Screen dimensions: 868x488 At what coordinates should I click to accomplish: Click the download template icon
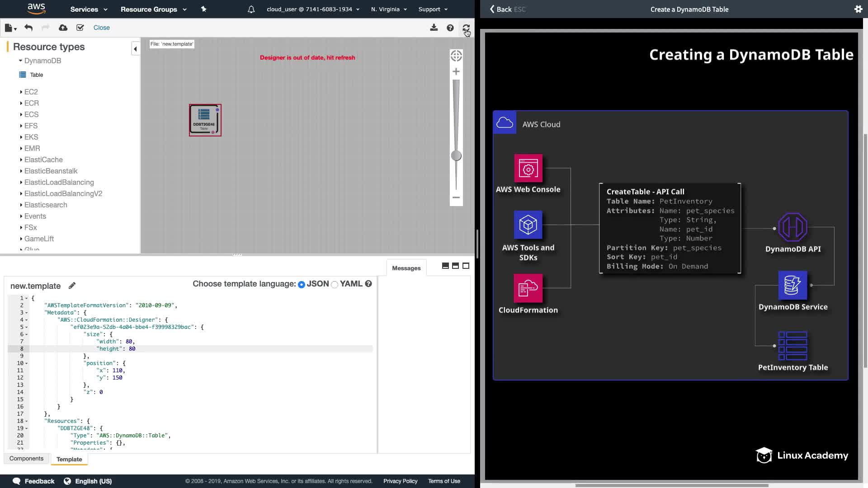[434, 28]
